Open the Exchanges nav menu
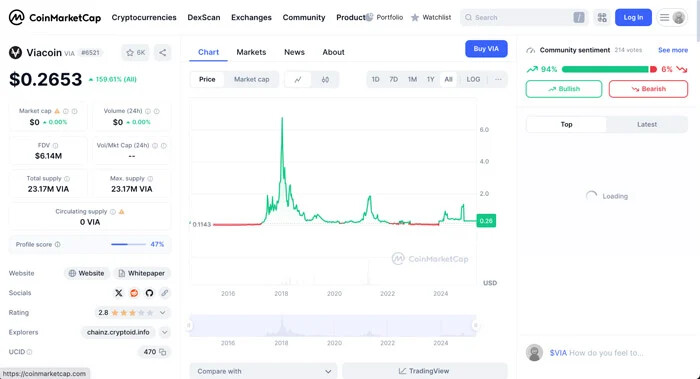 [251, 17]
